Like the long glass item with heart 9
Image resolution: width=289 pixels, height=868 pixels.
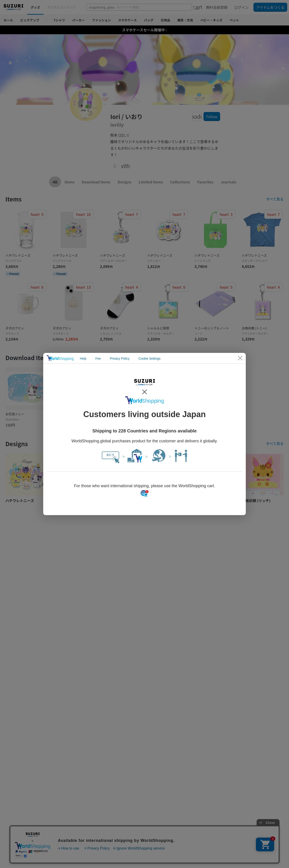tap(37, 215)
